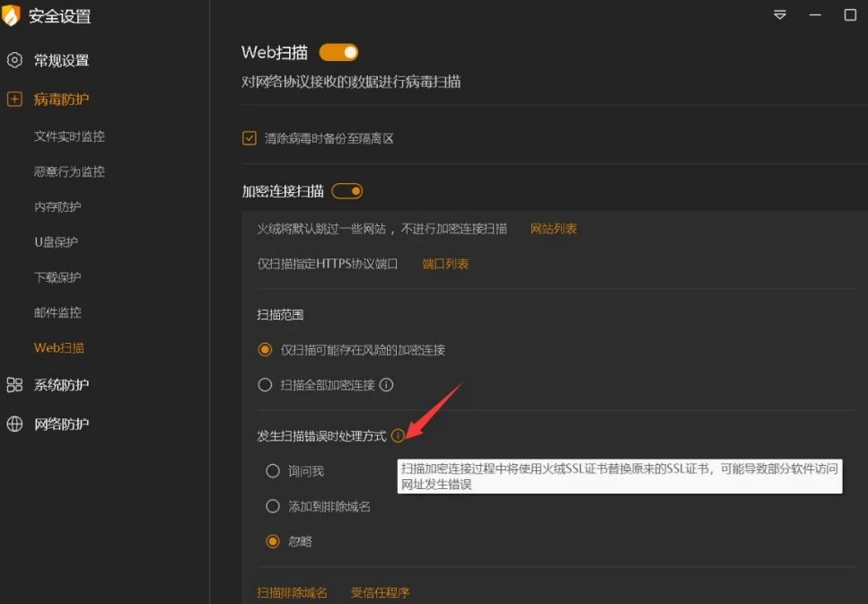Screen dimensions: 868x604
Task: Minimize the security settings window
Action: (815, 15)
